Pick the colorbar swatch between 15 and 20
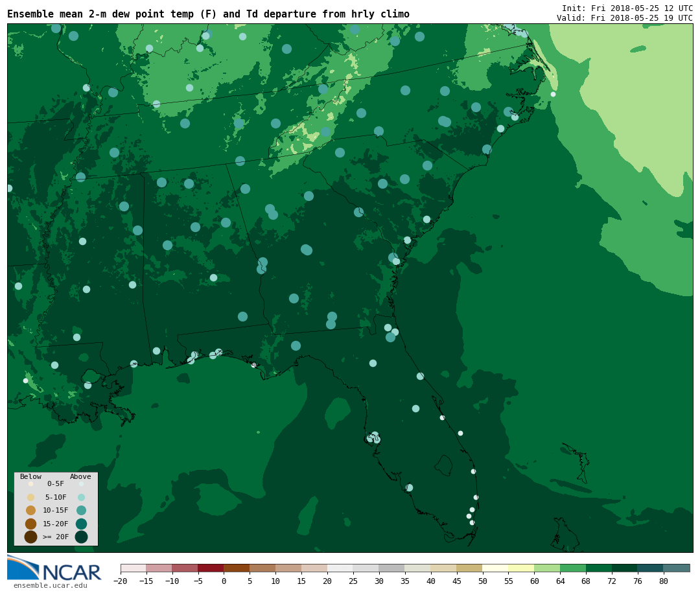 [x=315, y=568]
